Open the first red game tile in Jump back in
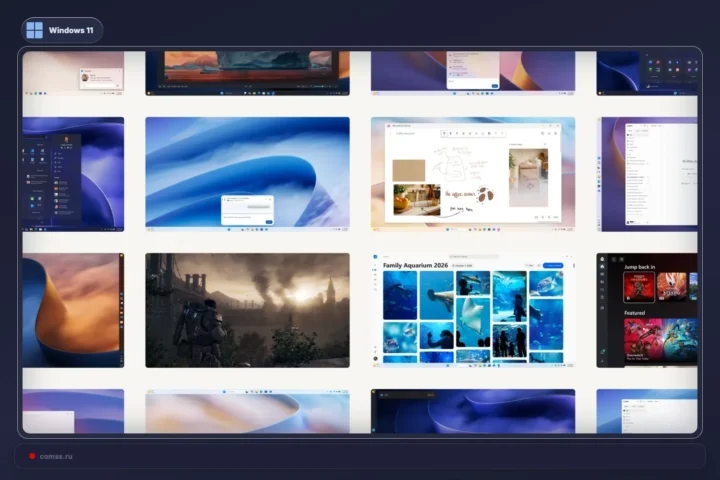 coord(639,287)
